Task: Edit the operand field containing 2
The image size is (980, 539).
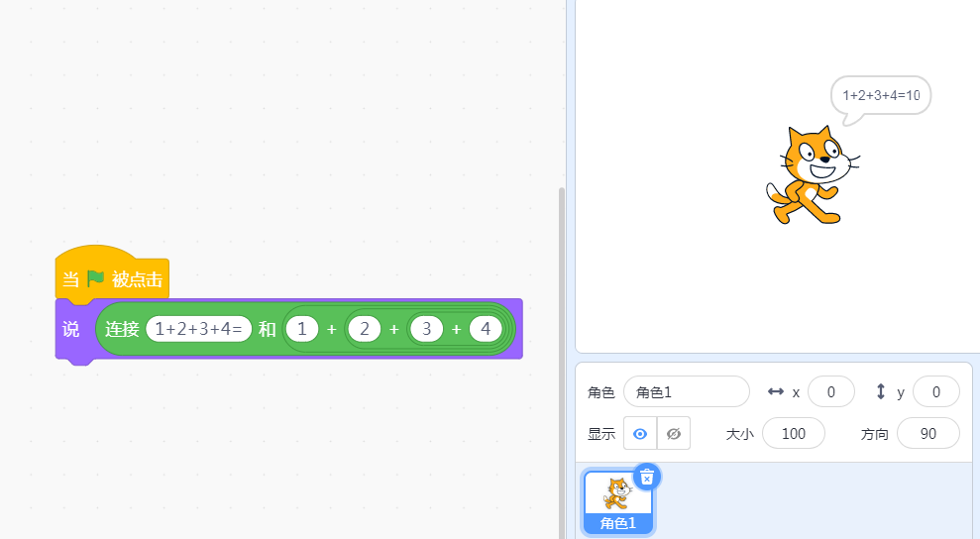Action: [x=365, y=329]
